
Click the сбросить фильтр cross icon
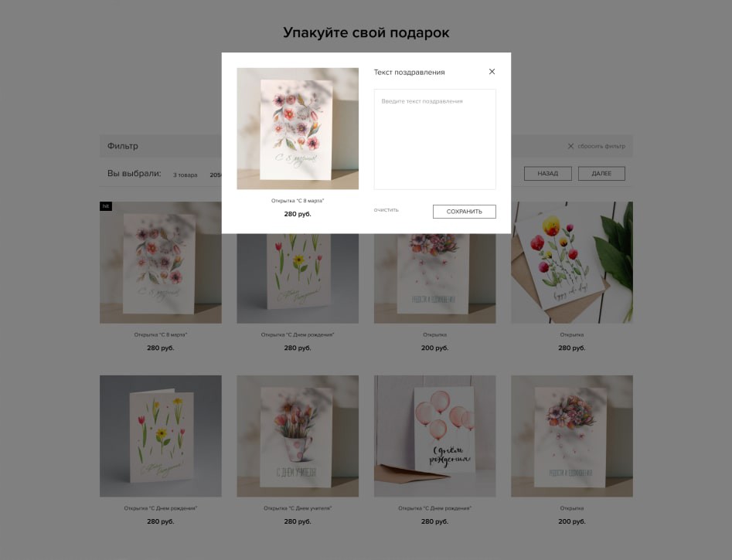(x=570, y=146)
